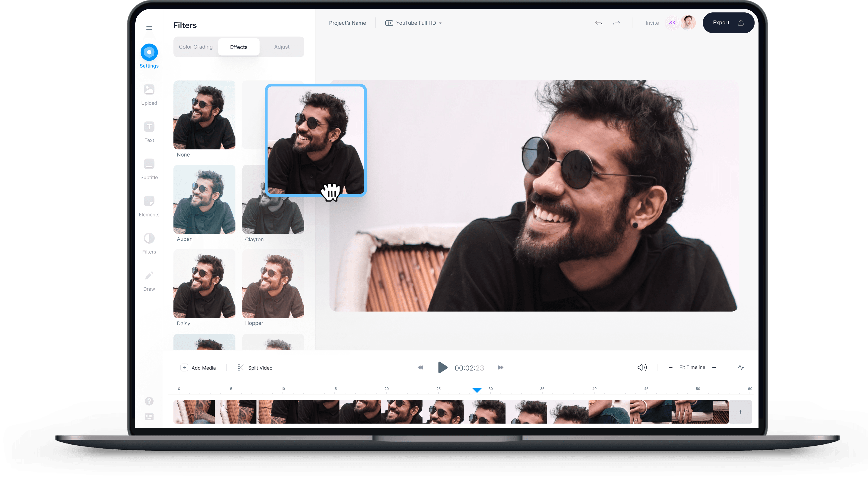Open the hamburger menu
868x479 pixels.
coord(149,28)
